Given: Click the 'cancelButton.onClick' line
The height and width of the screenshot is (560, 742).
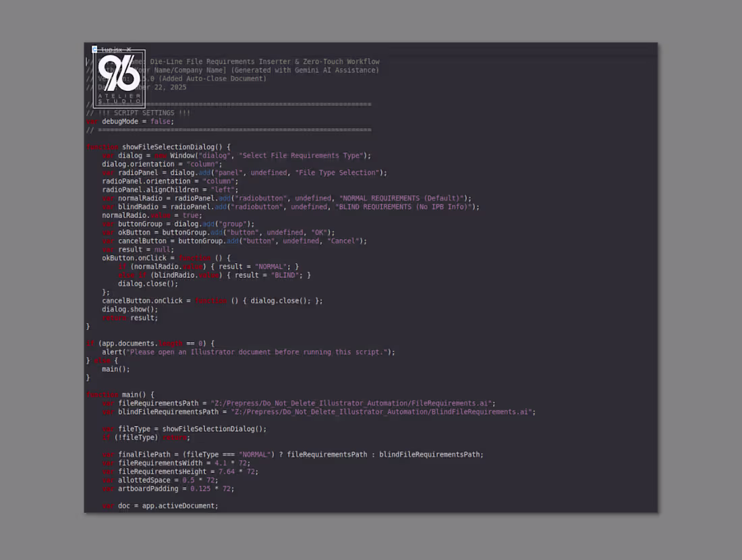Looking at the screenshot, I should 212,301.
